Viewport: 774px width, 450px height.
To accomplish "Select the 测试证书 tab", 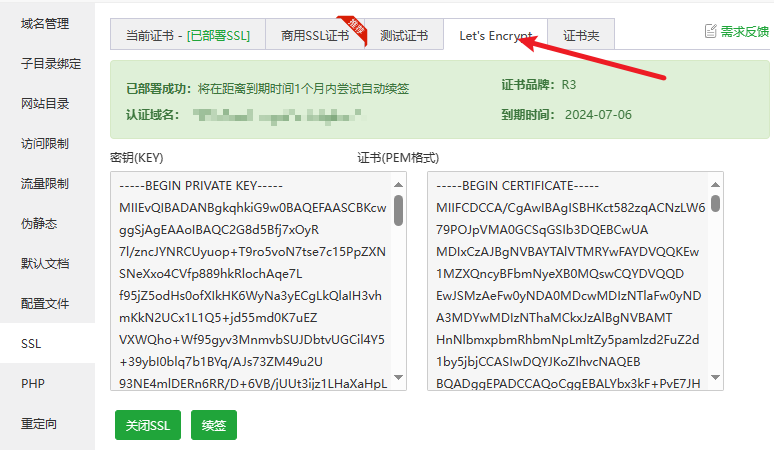I will 404,36.
